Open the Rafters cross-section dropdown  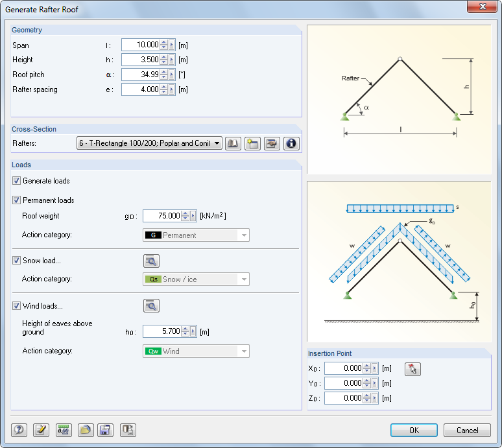(x=149, y=143)
